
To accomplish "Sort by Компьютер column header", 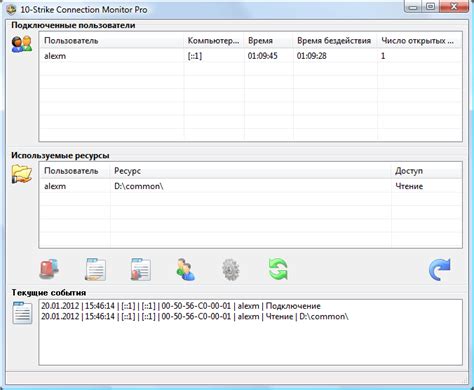I will click(x=214, y=41).
